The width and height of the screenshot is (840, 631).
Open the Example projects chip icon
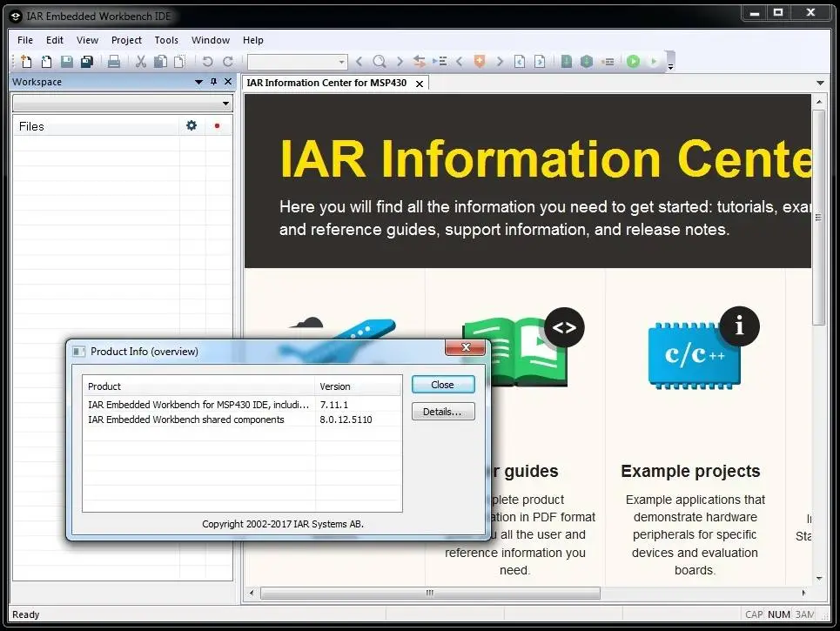702,348
